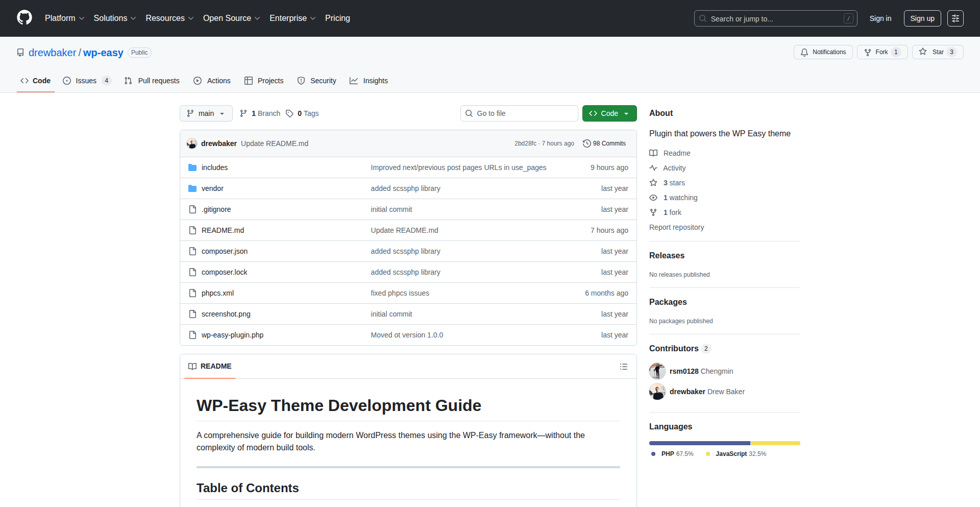Click the GitHub logo icon
The width and height of the screenshot is (980, 507).
pyautogui.click(x=24, y=18)
